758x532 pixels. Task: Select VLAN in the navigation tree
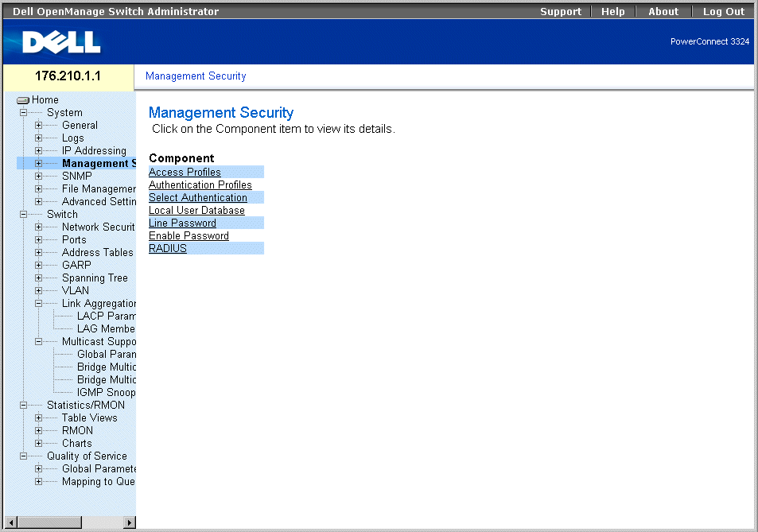point(76,291)
